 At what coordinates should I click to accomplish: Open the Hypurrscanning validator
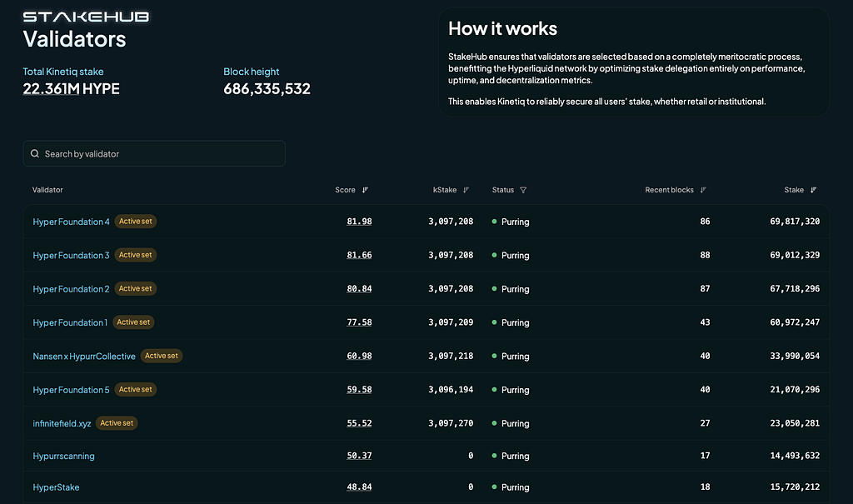coord(63,457)
